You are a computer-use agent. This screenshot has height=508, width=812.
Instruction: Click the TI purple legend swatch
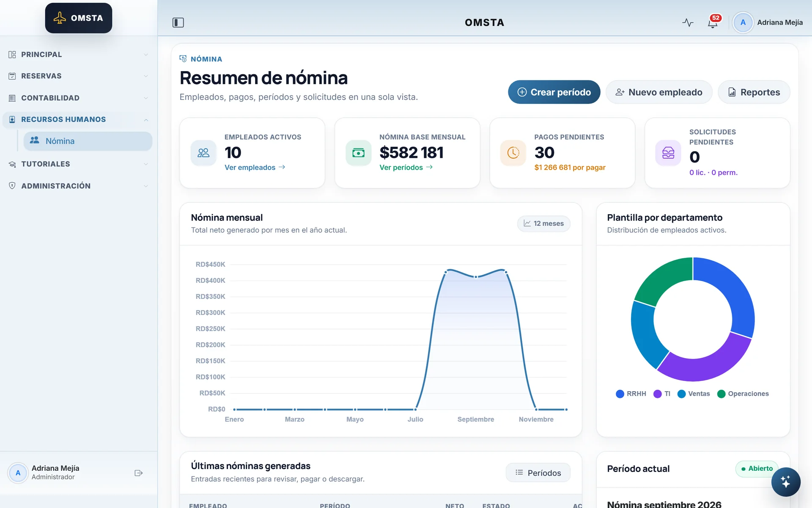coord(658,394)
